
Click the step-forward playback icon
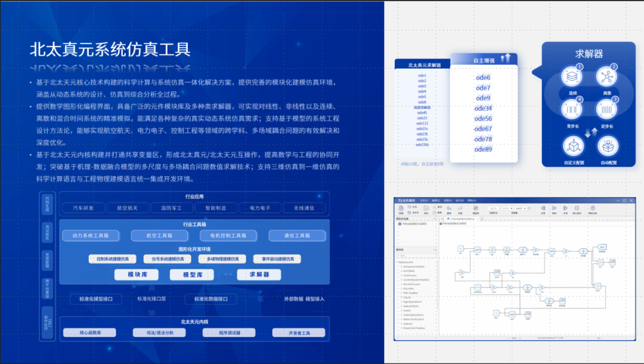click(565, 208)
